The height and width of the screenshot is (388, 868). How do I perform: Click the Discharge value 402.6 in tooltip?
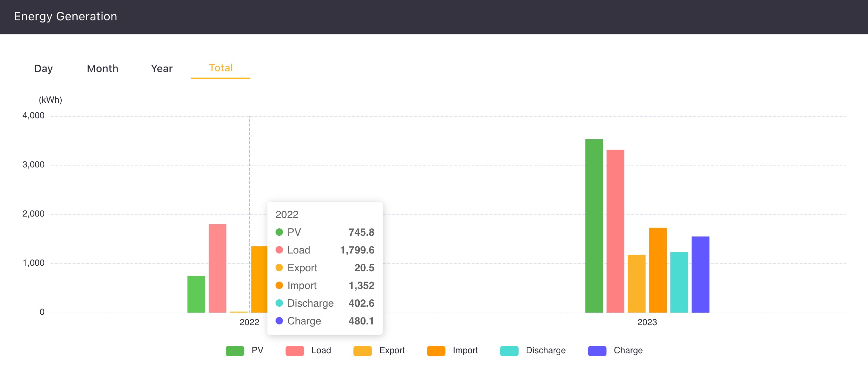(361, 303)
